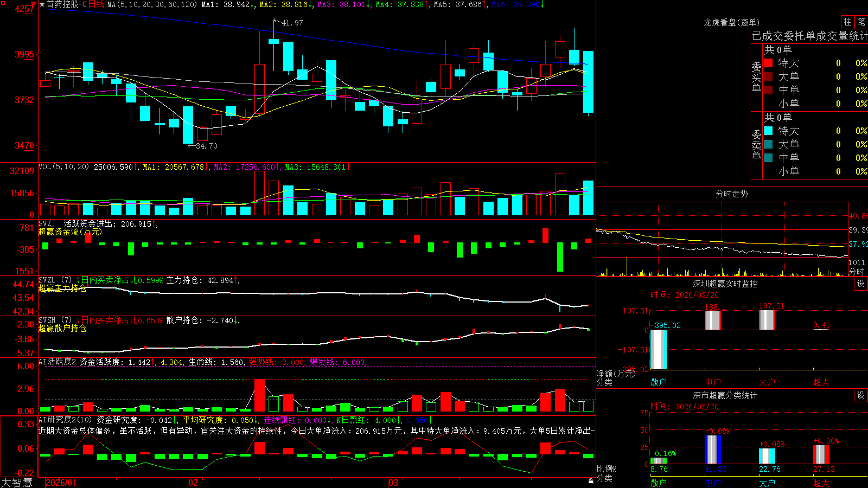Click the 大户 197.51 bar in real-time monitor

[x=767, y=320]
